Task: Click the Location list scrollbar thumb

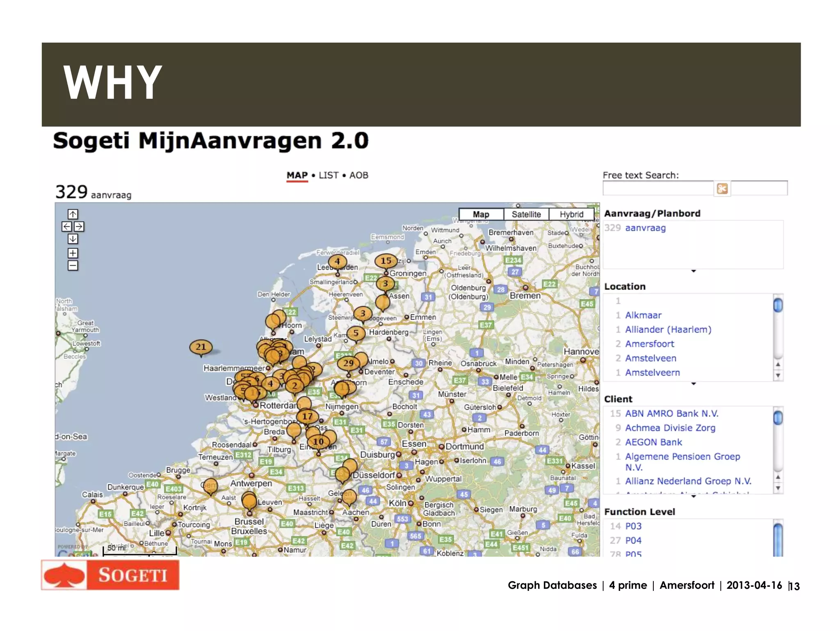Action: (x=778, y=305)
